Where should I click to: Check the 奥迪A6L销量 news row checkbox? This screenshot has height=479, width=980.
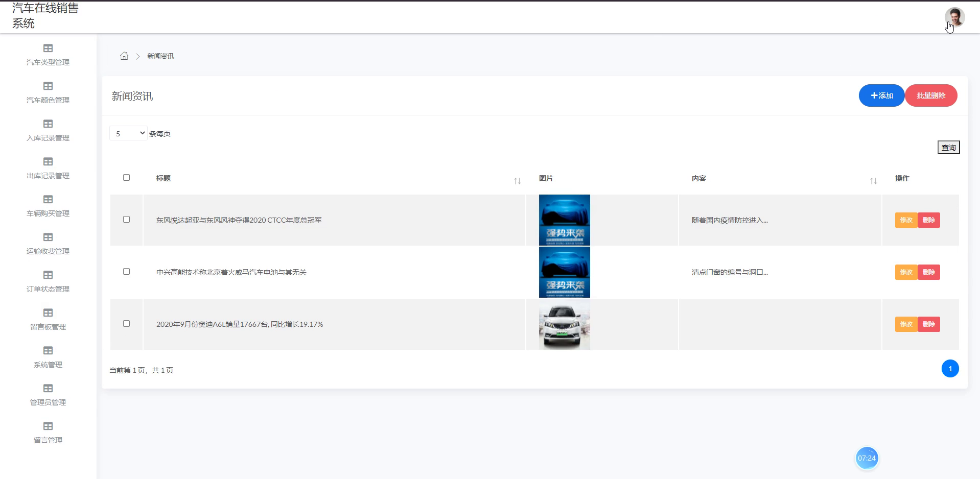pyautogui.click(x=126, y=324)
